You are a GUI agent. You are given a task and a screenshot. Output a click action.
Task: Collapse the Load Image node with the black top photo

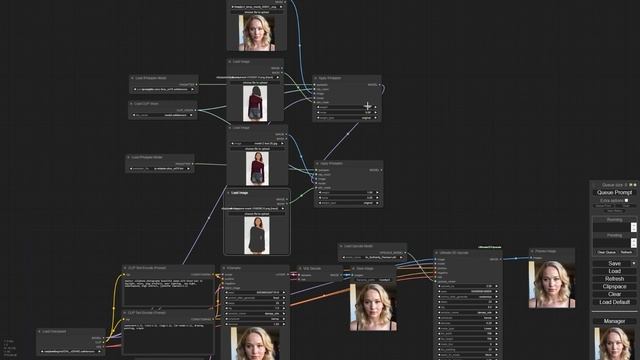click(x=228, y=193)
